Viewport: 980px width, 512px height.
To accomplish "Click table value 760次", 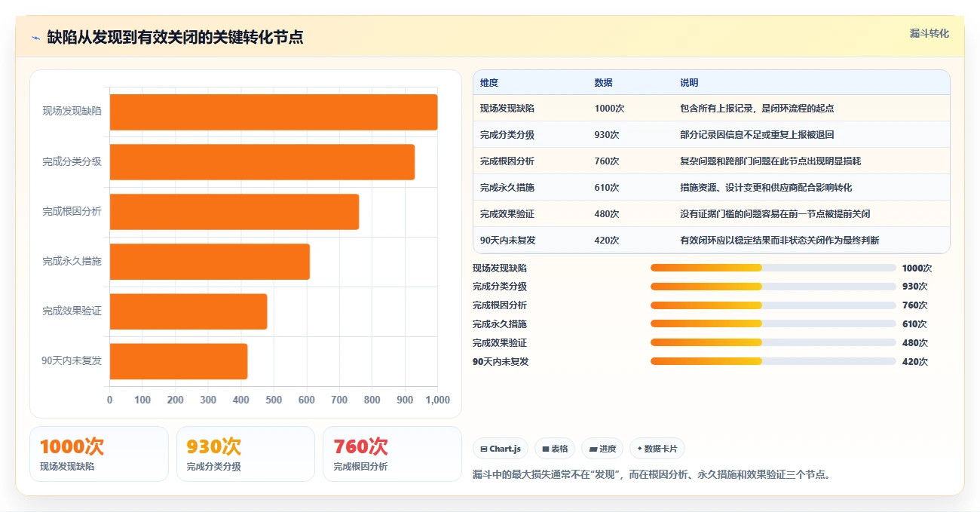I will click(x=607, y=161).
